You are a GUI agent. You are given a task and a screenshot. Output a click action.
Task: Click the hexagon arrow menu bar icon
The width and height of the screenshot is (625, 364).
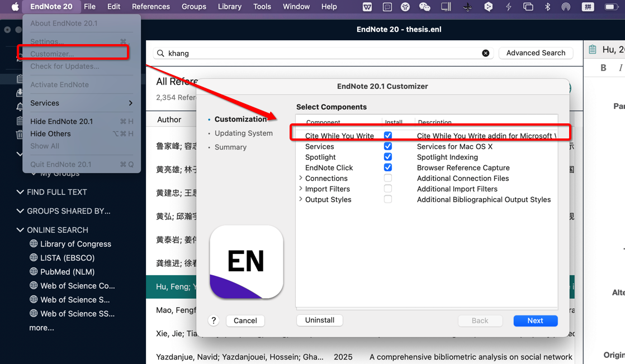(x=488, y=7)
